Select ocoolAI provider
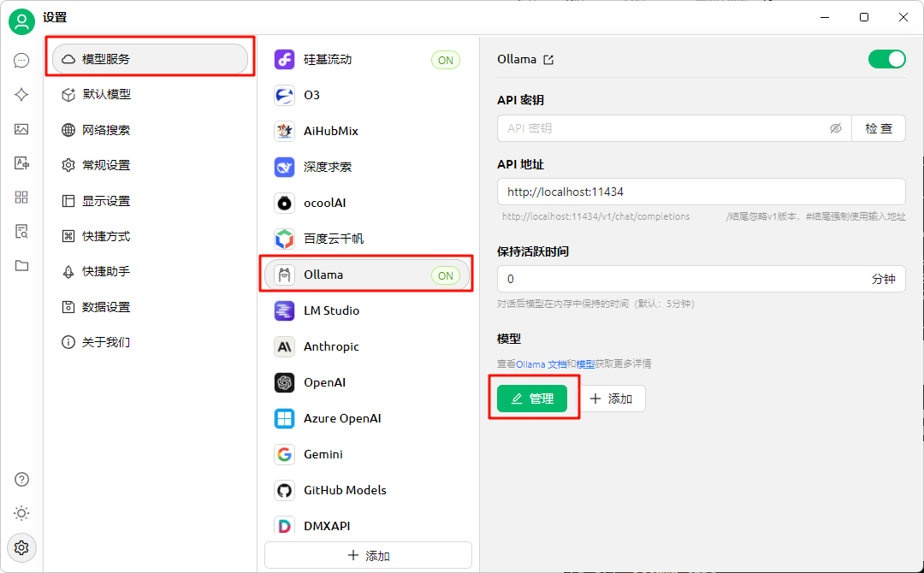Image resolution: width=924 pixels, height=573 pixels. pos(368,204)
